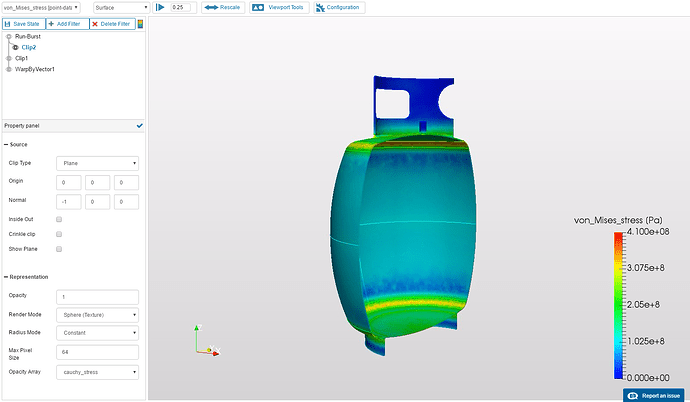Click the Delete Filter red X icon
Screen dimensions: 690x402
(x=95, y=24)
